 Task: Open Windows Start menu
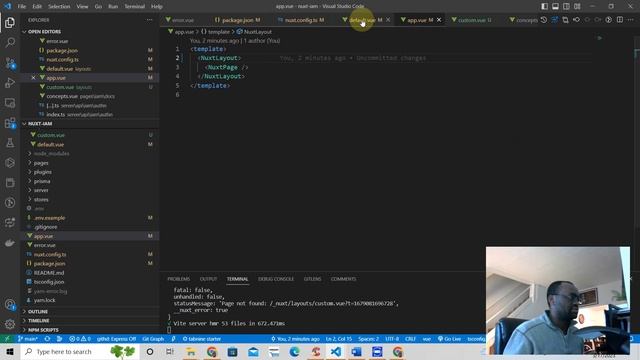10,351
